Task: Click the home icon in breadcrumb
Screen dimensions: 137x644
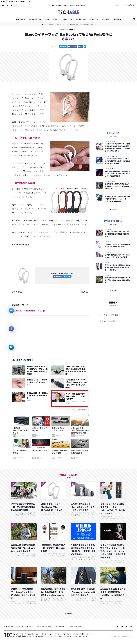Action: coord(43,24)
